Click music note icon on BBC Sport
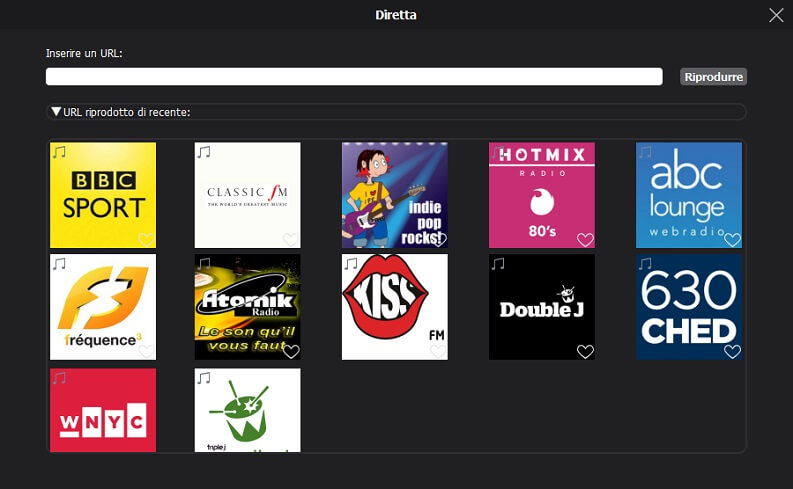 (x=59, y=152)
